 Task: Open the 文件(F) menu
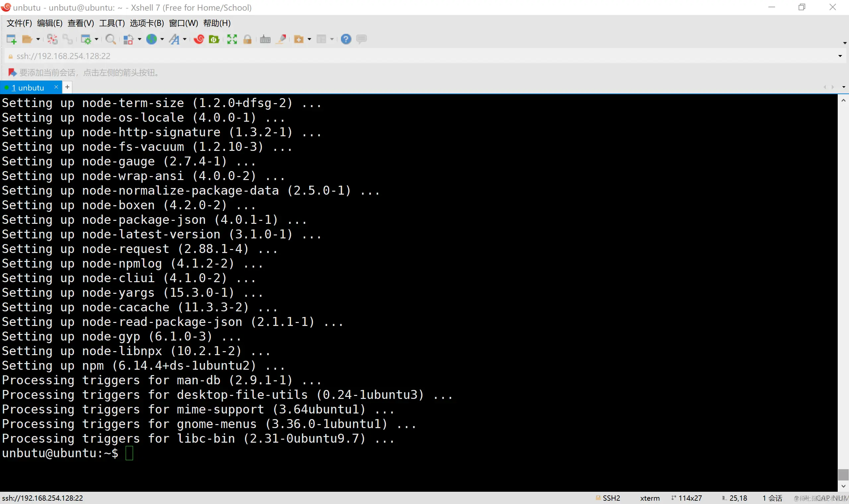tap(19, 23)
